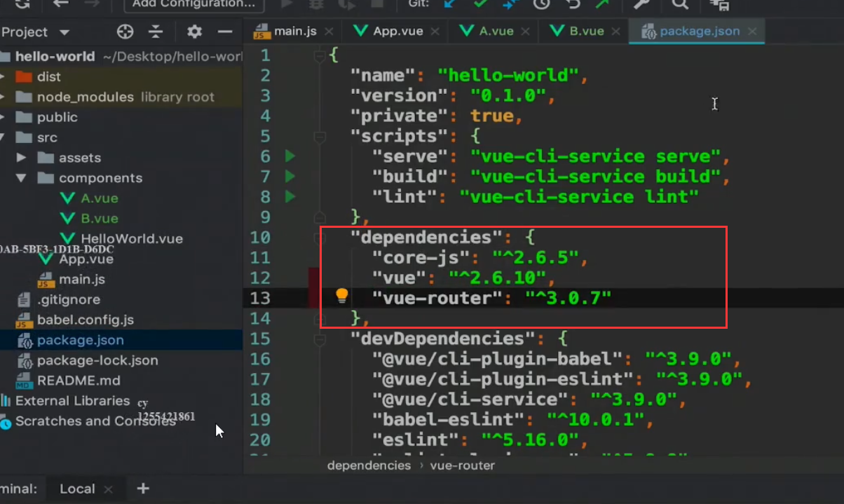
Task: Collapse all in Project panel
Action: pos(156,32)
